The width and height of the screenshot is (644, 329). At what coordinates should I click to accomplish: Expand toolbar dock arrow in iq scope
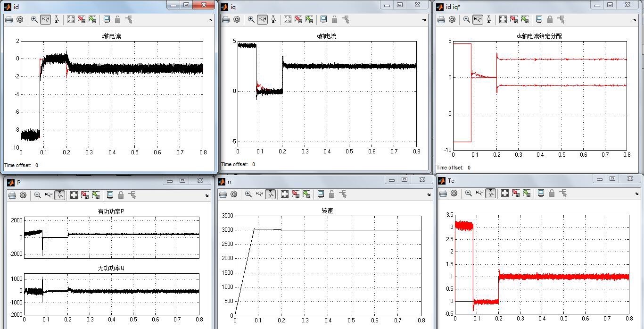pos(424,20)
